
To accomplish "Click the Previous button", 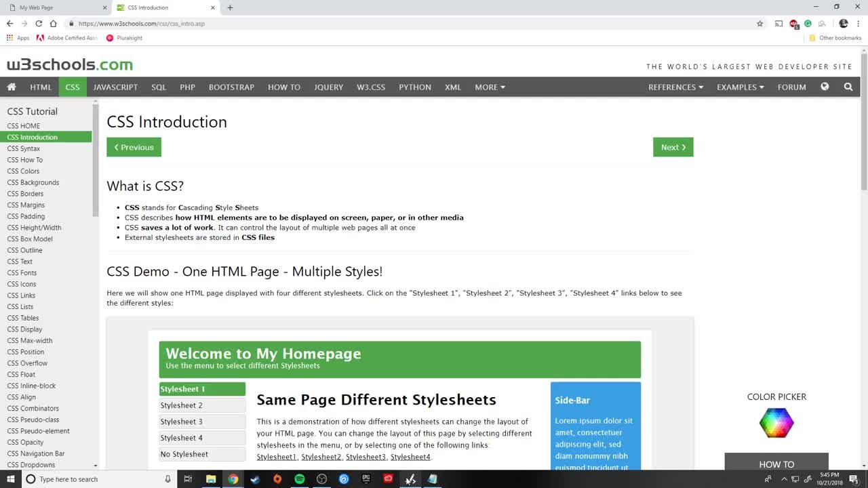I will point(134,147).
